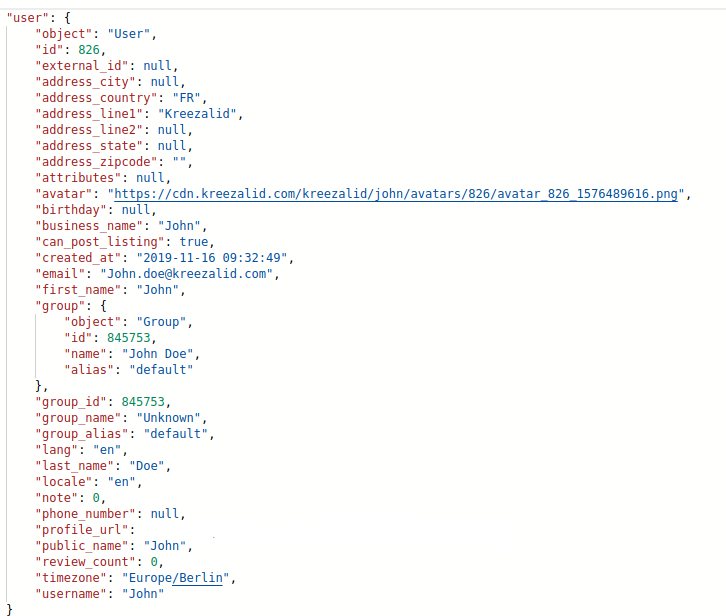
Task: Select the email value John.doe@kreezalid.com
Action: tap(187, 274)
